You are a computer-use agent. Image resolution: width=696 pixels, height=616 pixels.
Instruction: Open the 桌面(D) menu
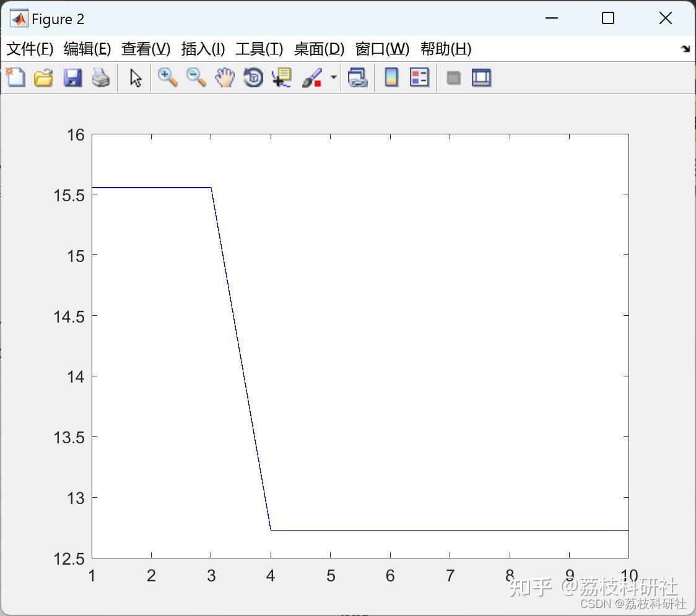[319, 49]
